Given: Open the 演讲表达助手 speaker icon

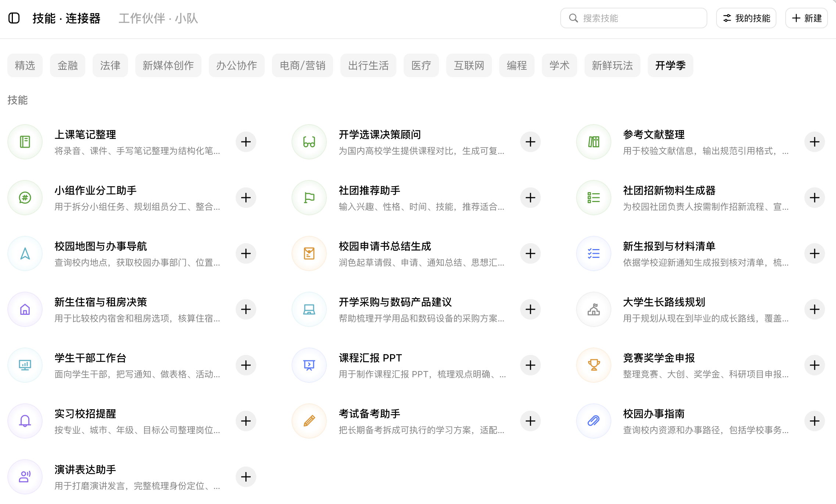Looking at the screenshot, I should 25,477.
